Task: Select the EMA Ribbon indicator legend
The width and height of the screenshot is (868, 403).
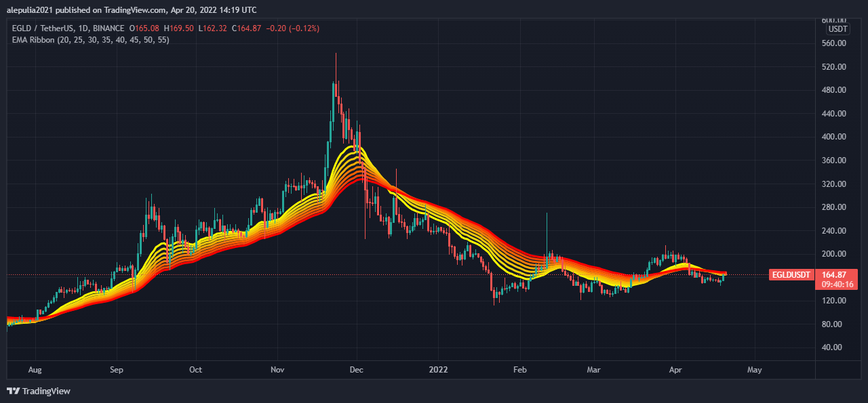Action: tap(91, 40)
